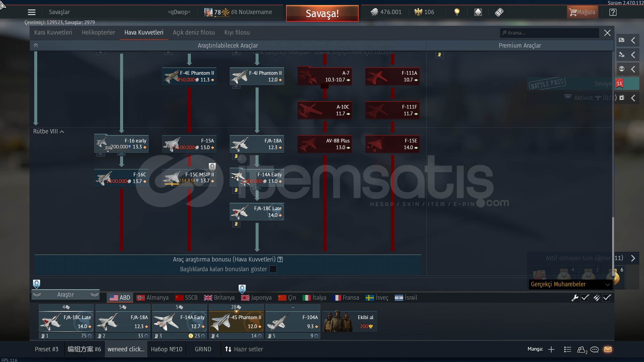Screen dimensions: 644x362
Task: Toggle the automatic repair checkbox
Action: point(585,298)
